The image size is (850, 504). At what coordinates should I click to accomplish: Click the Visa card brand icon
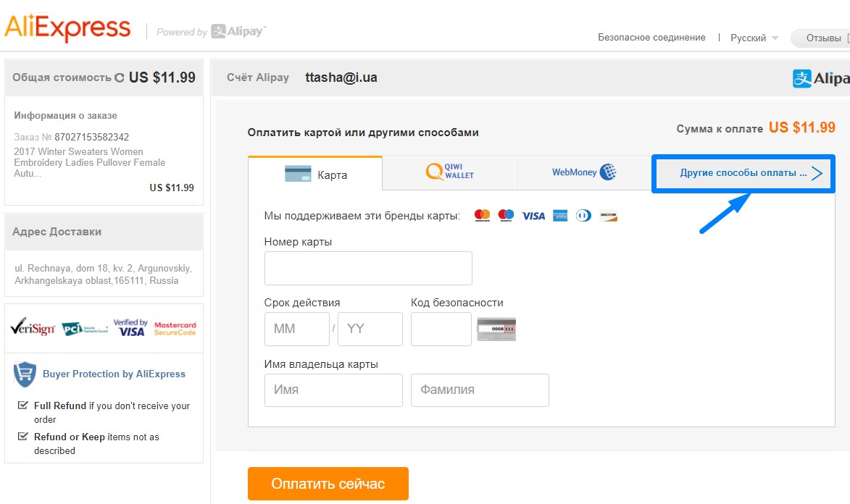pyautogui.click(x=533, y=216)
